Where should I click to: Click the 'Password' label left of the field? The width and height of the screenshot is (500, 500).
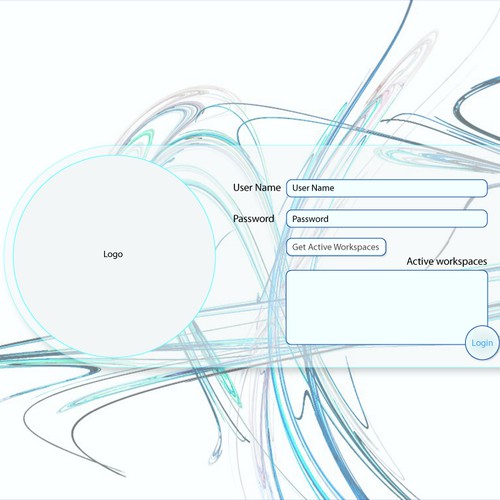point(253,219)
